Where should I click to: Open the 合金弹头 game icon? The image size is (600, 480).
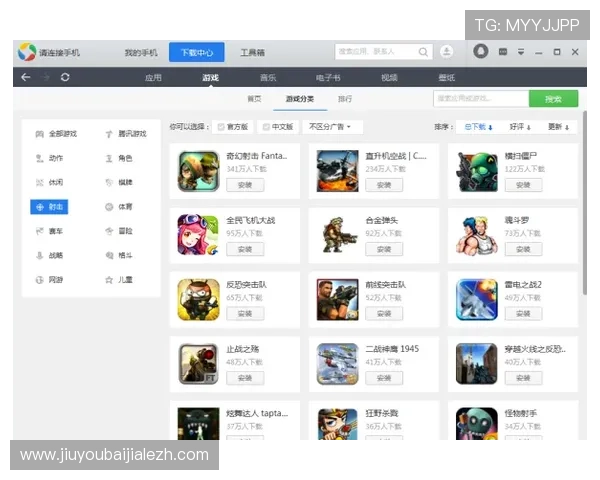(337, 234)
